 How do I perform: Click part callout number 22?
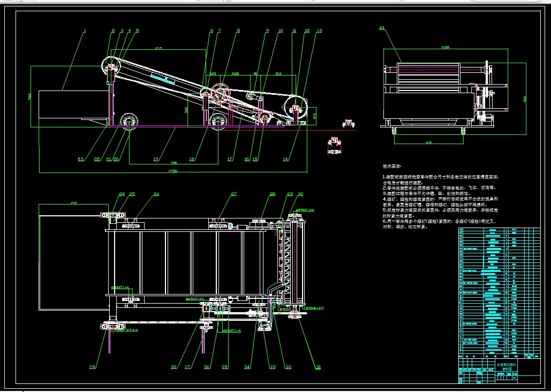[97, 159]
